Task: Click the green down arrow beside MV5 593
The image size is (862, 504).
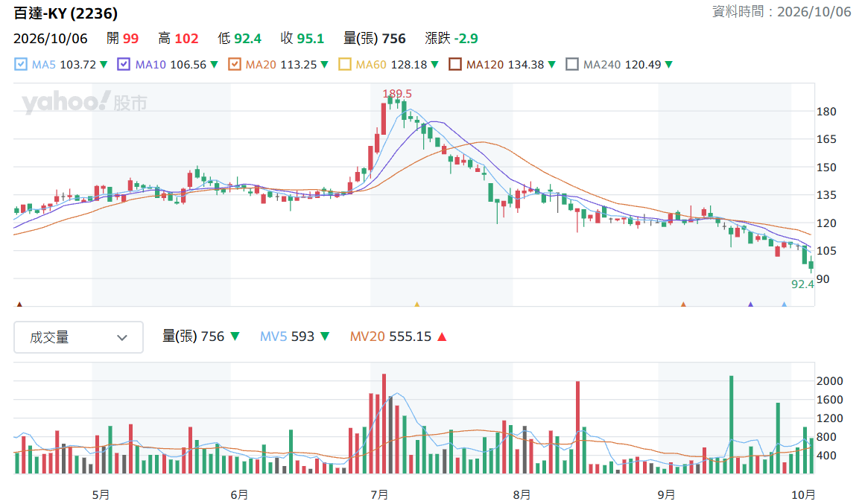Action: pos(325,336)
